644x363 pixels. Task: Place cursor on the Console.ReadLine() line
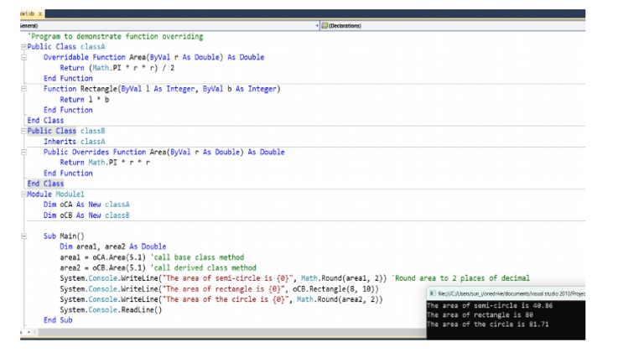(111, 310)
